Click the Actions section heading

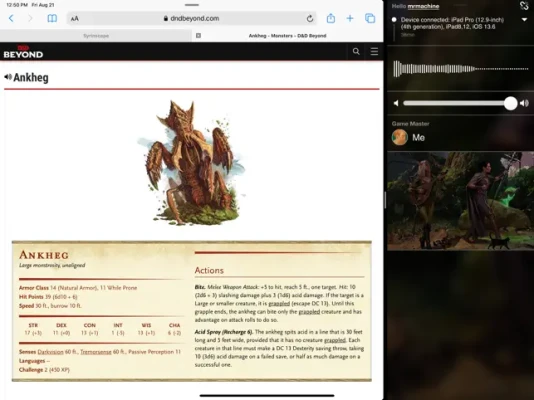click(x=209, y=270)
